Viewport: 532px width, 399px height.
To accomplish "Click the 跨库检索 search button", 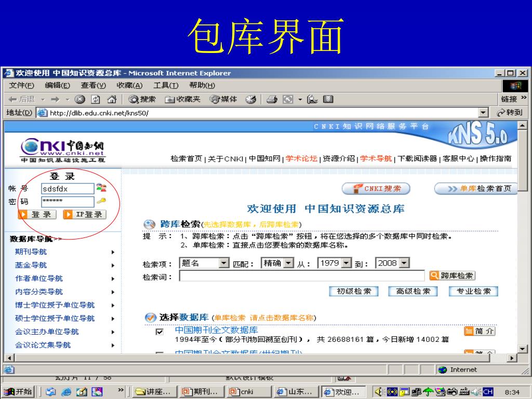I will [453, 275].
